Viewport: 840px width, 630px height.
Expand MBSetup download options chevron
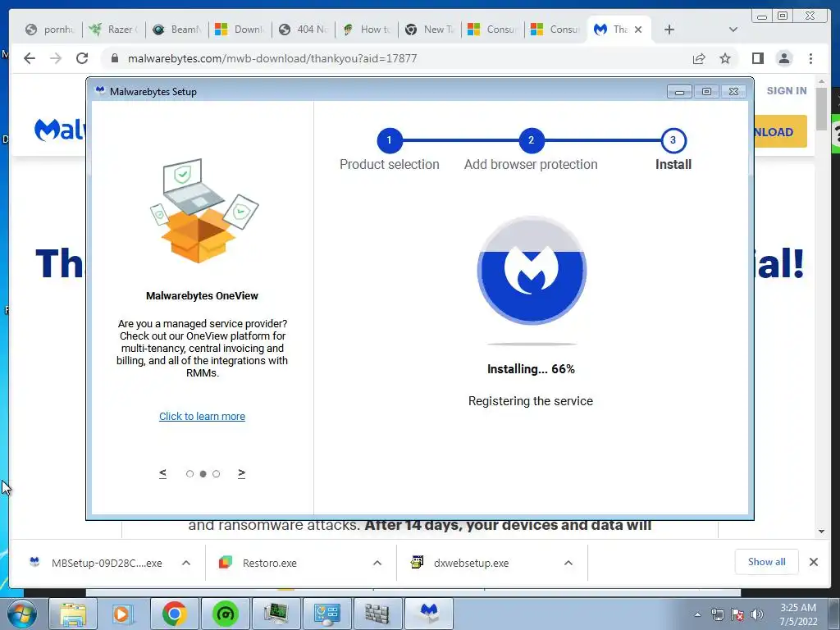pos(186,563)
